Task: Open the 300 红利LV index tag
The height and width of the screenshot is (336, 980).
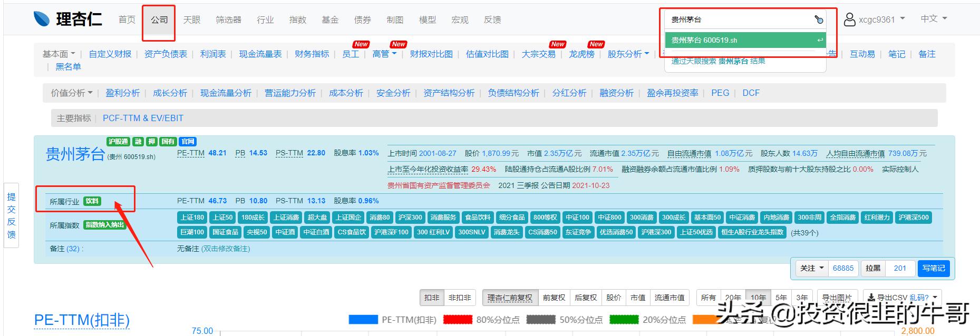Action: 433,232
